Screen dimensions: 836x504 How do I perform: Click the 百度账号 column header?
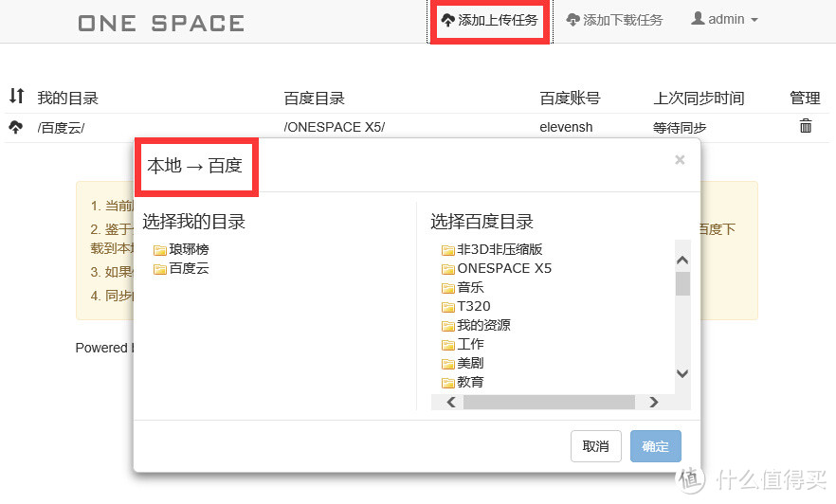tap(570, 98)
